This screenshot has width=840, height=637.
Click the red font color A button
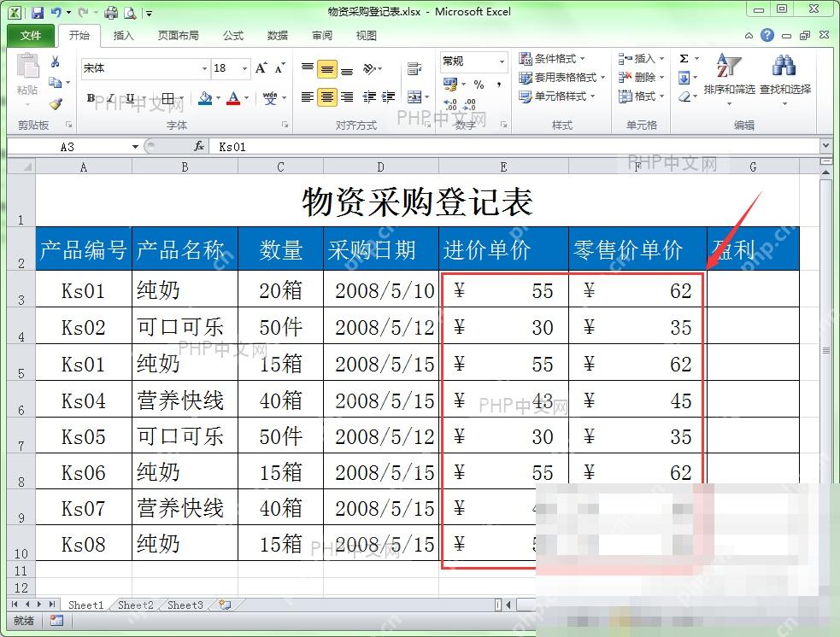(x=233, y=98)
